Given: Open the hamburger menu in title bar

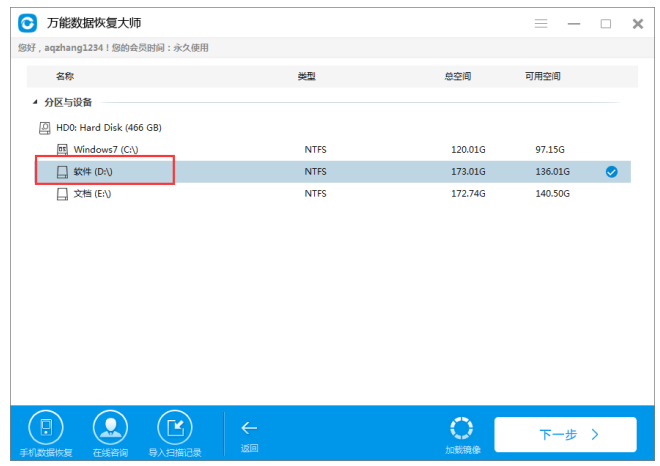Looking at the screenshot, I should (x=541, y=24).
